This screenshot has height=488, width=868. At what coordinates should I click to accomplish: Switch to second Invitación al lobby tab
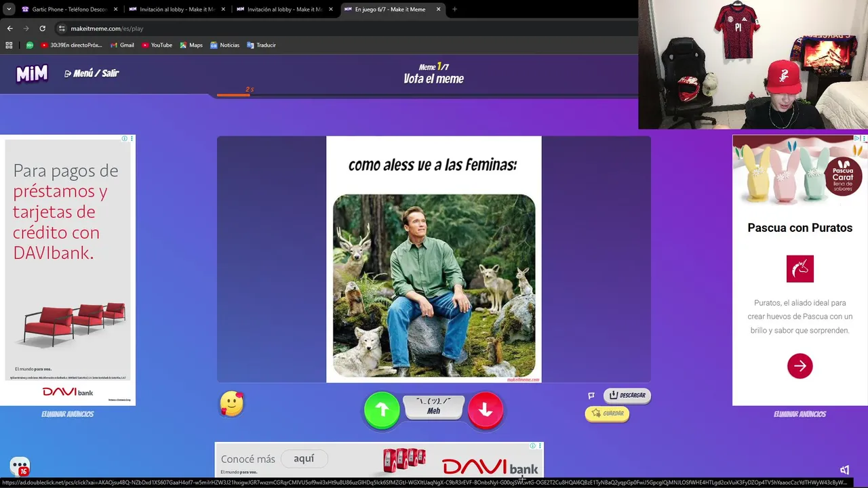click(284, 9)
